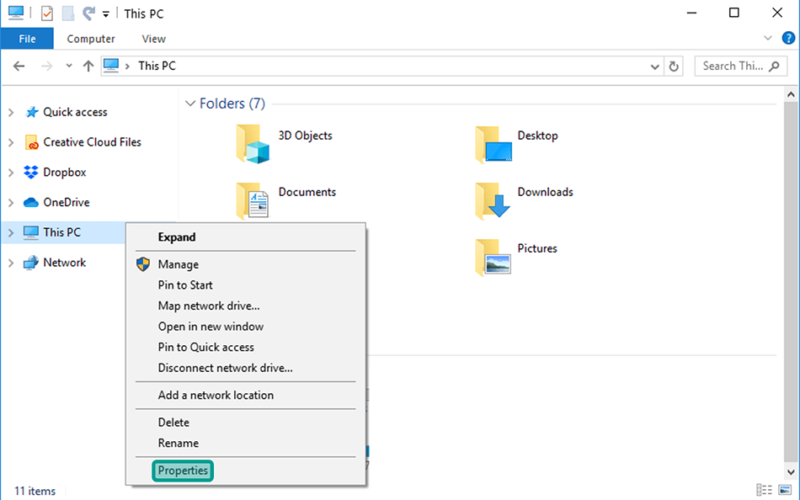Expand the Dropbox tree node
Image resolution: width=800 pixels, height=500 pixels.
[11, 172]
